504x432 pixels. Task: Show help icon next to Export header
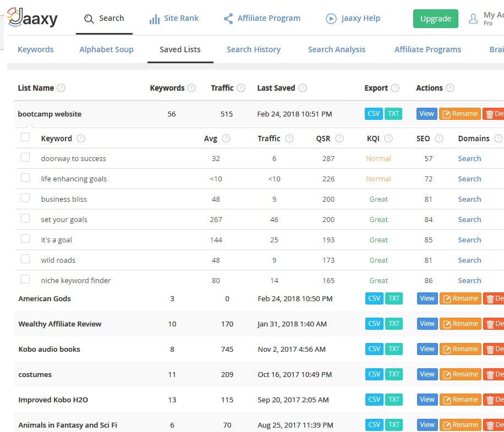pyautogui.click(x=396, y=88)
